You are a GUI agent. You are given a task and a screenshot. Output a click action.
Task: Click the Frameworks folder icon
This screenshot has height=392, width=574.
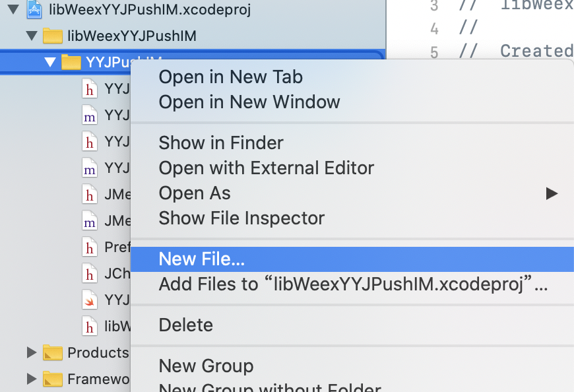(x=52, y=379)
